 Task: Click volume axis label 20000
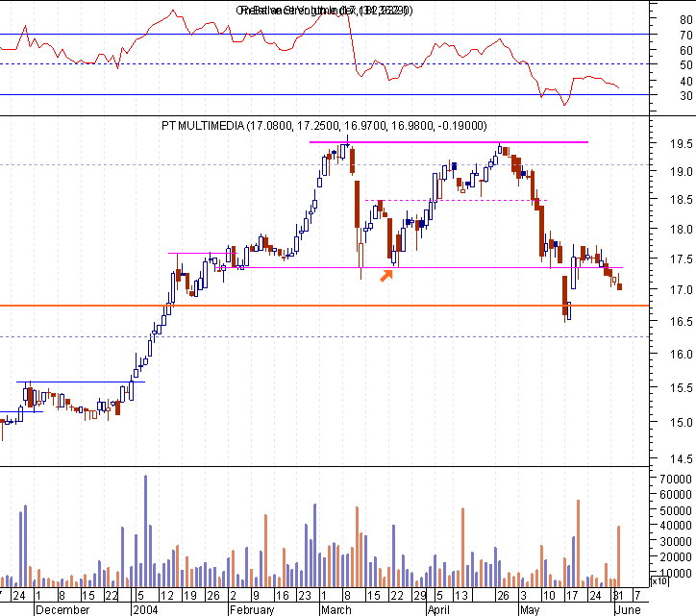(x=676, y=557)
